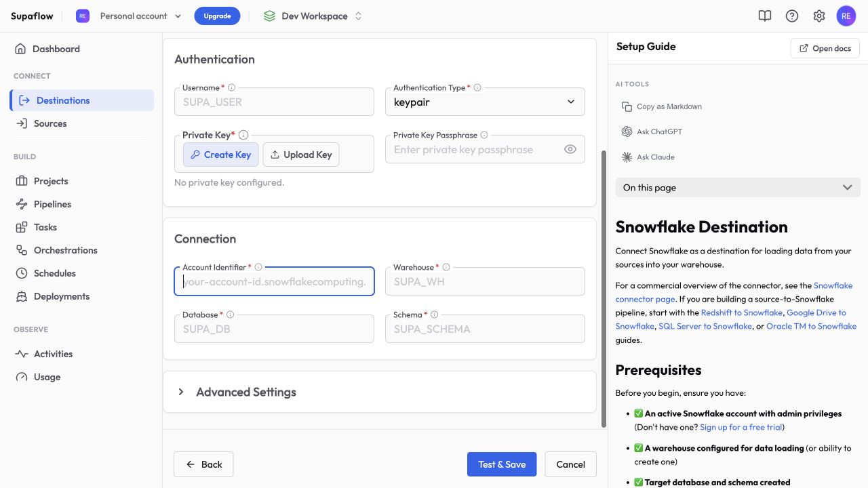Focus the Schema input field
Viewport: 868px width, 488px height.
pyautogui.click(x=485, y=329)
